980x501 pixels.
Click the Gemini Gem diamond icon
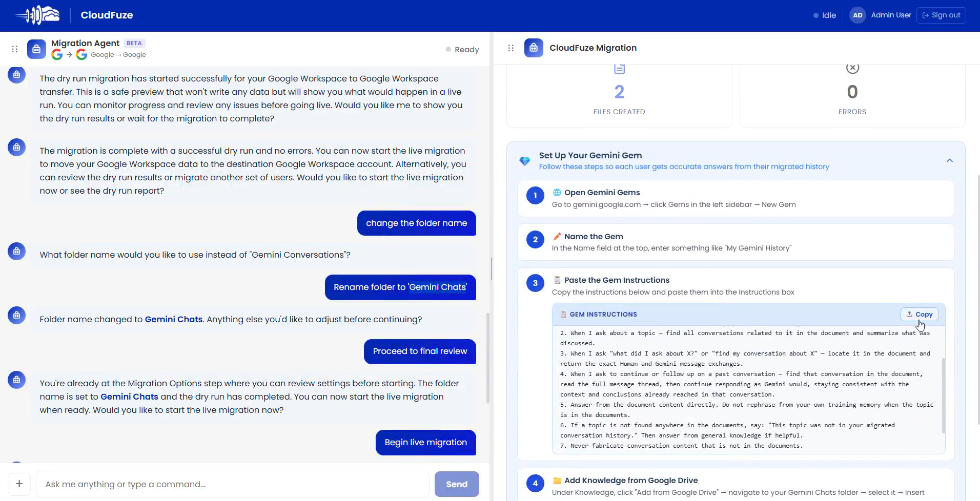[525, 161]
